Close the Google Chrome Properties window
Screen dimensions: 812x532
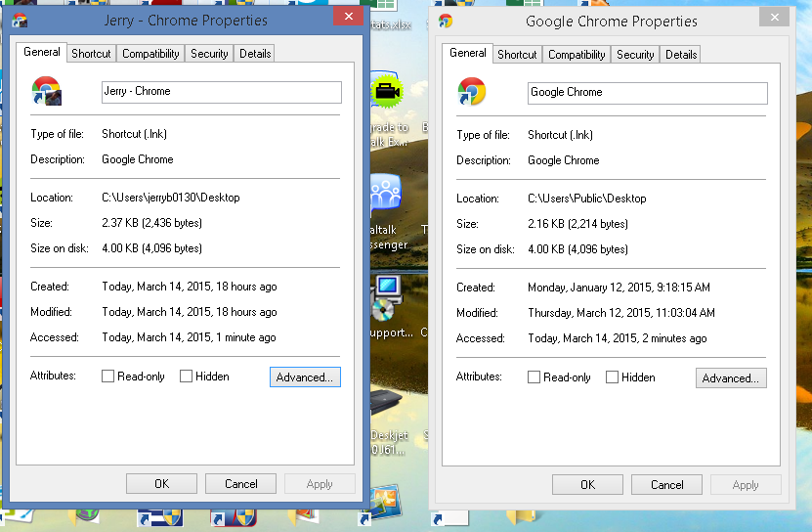(774, 17)
